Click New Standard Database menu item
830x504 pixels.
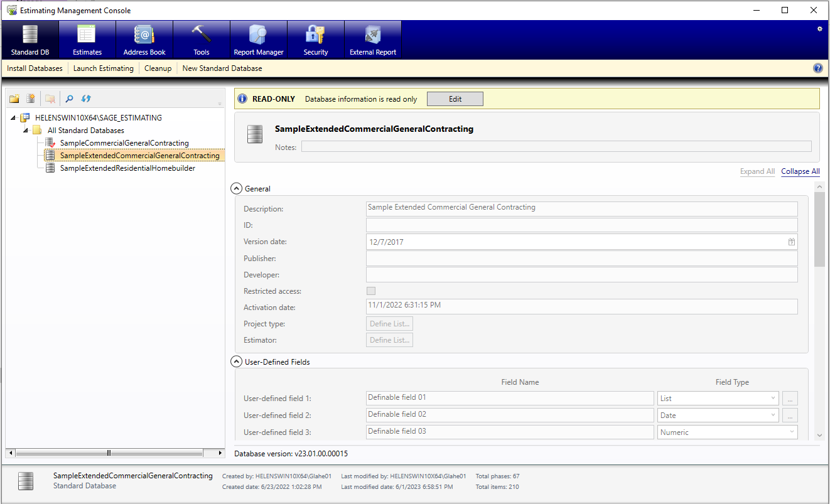(222, 68)
